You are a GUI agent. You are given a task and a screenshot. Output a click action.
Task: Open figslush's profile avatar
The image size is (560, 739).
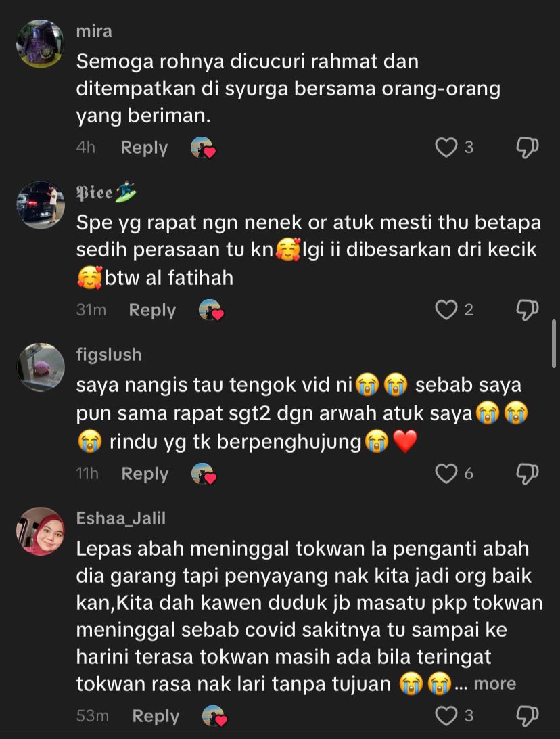41,367
